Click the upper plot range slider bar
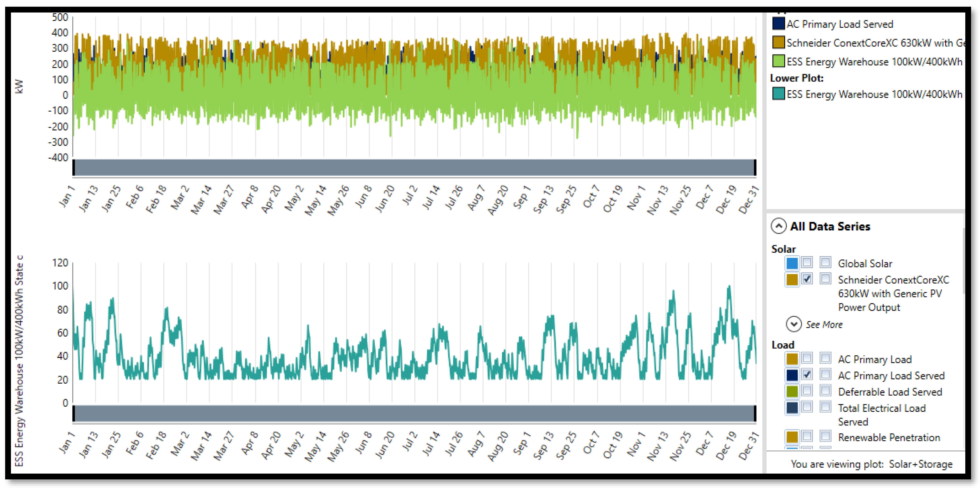980x489 pixels. (414, 167)
